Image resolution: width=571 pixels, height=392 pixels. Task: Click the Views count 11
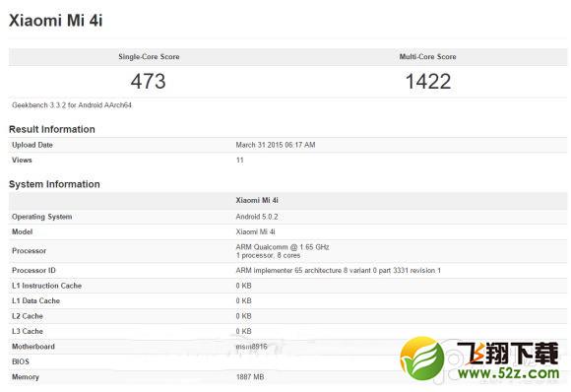[239, 160]
